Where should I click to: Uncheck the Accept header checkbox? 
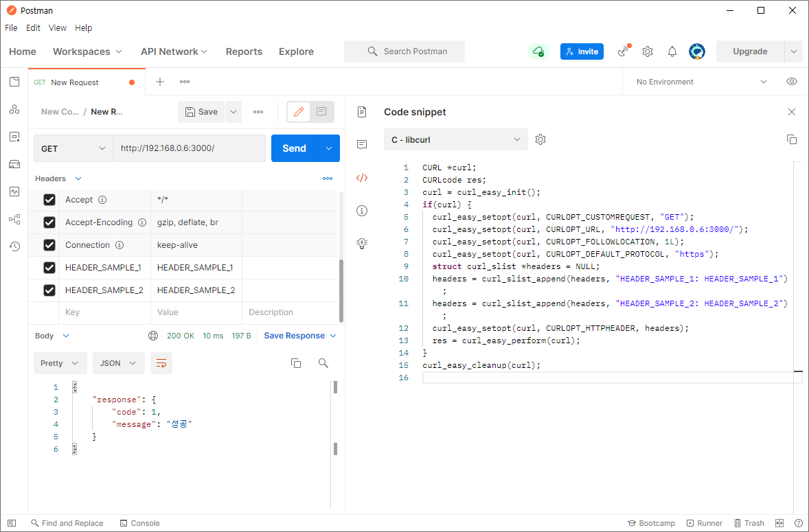click(49, 200)
